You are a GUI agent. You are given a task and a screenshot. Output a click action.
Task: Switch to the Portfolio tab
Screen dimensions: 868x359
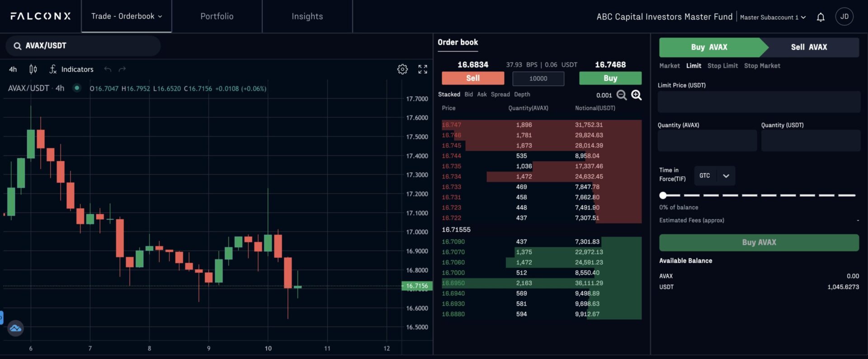point(217,16)
